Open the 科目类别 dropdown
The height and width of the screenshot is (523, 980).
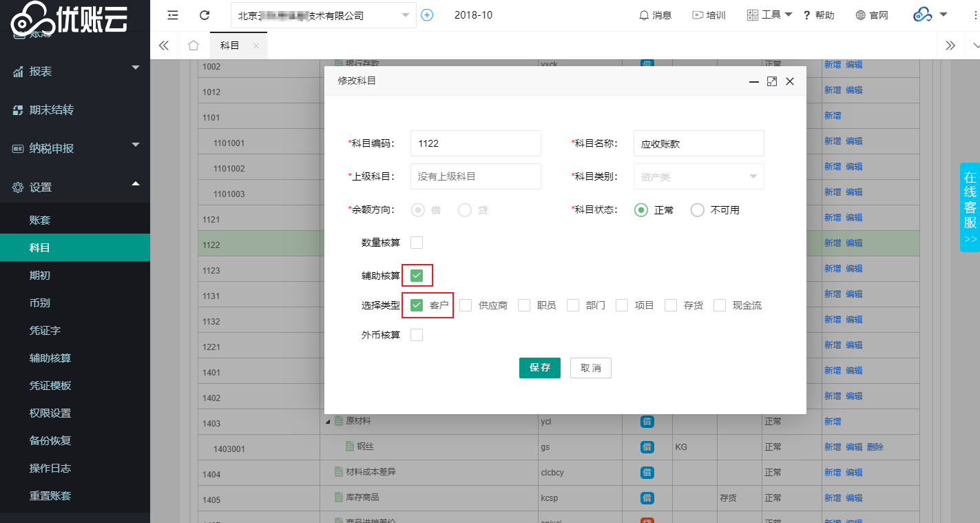point(698,176)
